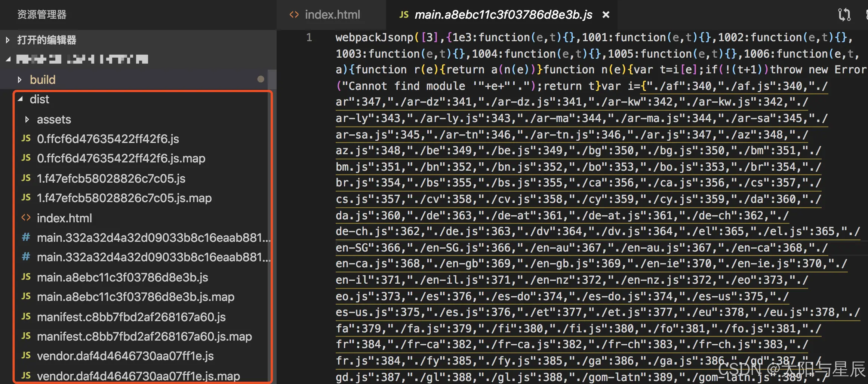
Task: Open vendor.daf4d4646730aa07ff1e.js file
Action: click(125, 356)
